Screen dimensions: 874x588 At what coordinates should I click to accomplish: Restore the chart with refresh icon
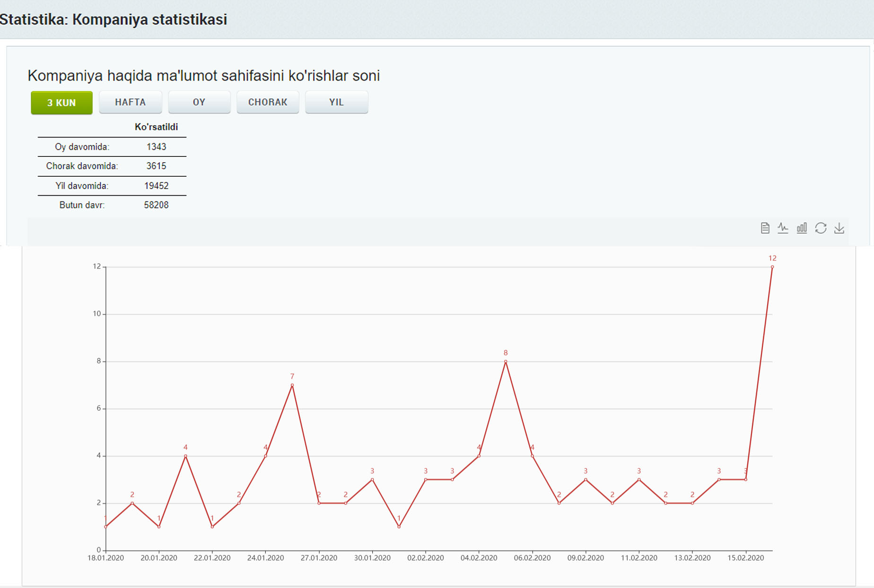(x=821, y=228)
